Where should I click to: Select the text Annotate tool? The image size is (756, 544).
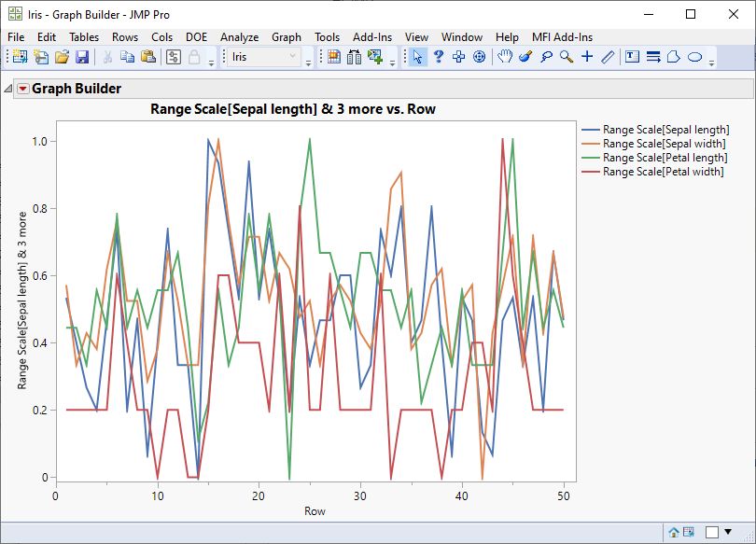pyautogui.click(x=632, y=57)
